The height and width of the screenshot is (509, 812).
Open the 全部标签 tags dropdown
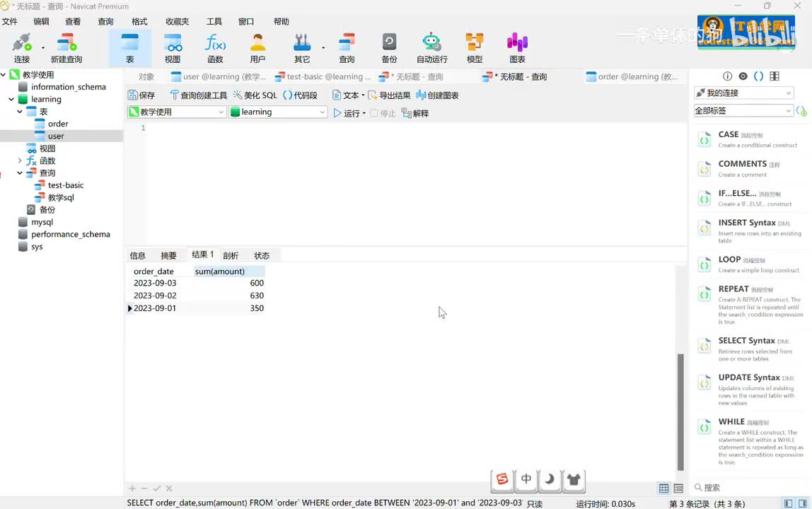743,110
